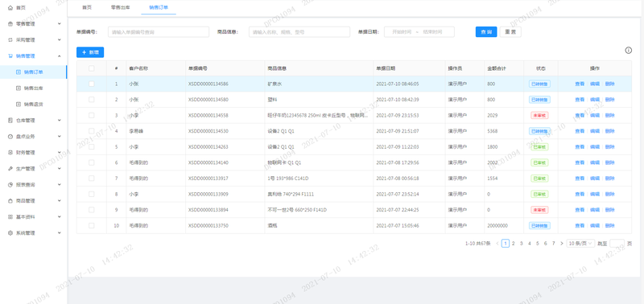Open the 10条/页 page size dropdown
644x304 pixels.
(x=580, y=244)
